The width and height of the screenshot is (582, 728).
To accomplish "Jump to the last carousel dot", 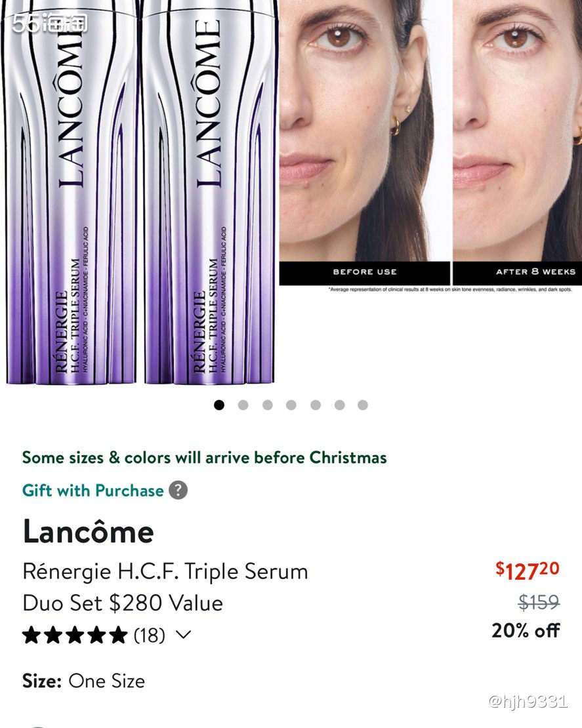I will pos(363,405).
